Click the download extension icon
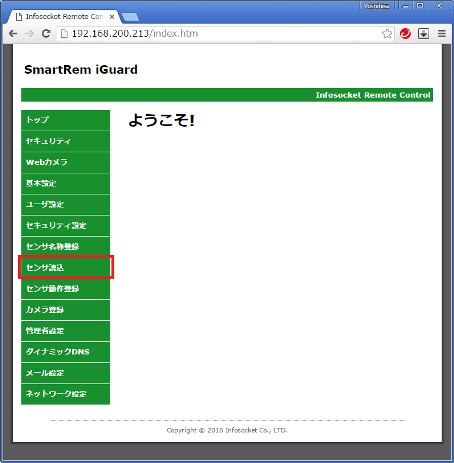The image size is (454, 463). tap(423, 34)
